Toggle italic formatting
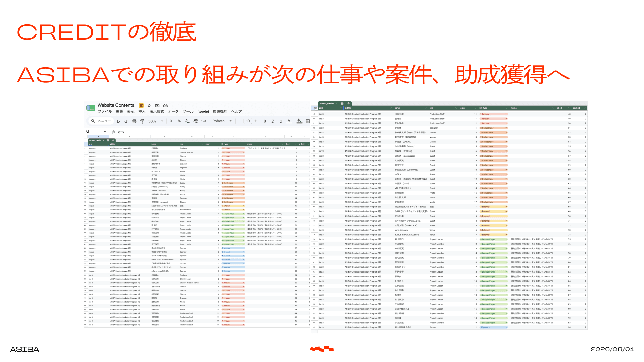The height and width of the screenshot is (362, 644). tap(273, 121)
